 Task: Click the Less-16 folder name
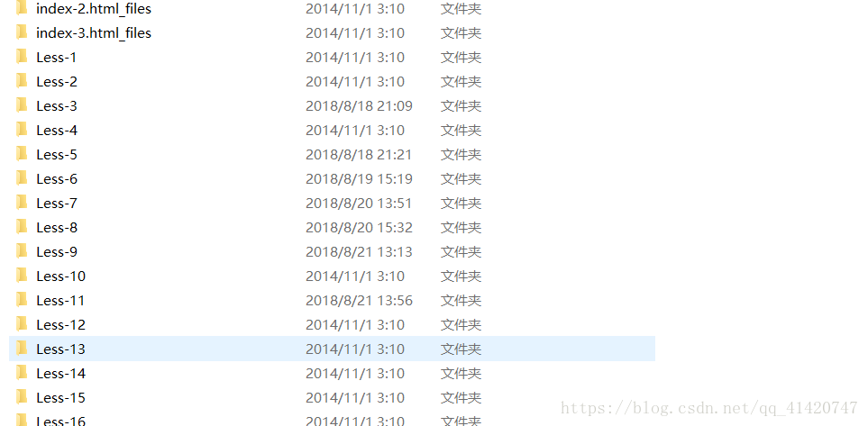(61, 421)
